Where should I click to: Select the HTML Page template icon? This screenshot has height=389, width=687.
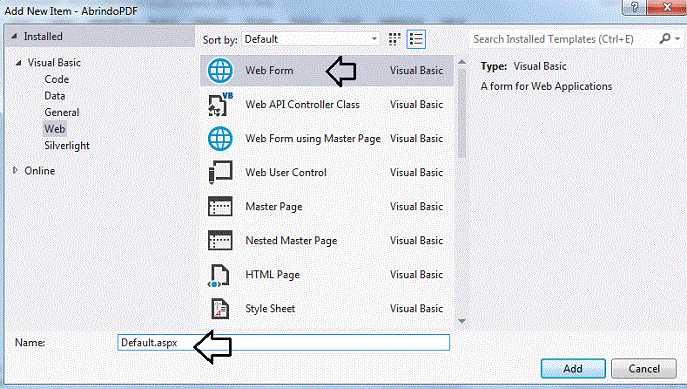(x=219, y=275)
